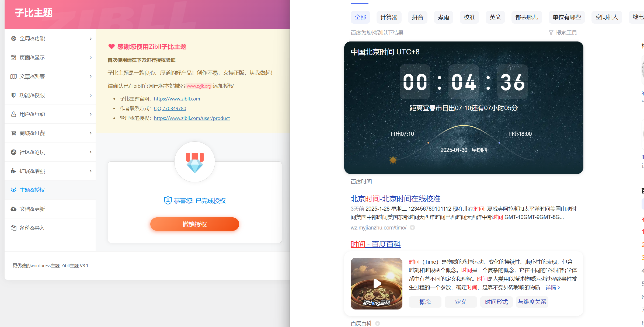Click the 文章&列表 book icon
The height and width of the screenshot is (327, 644).
point(13,76)
